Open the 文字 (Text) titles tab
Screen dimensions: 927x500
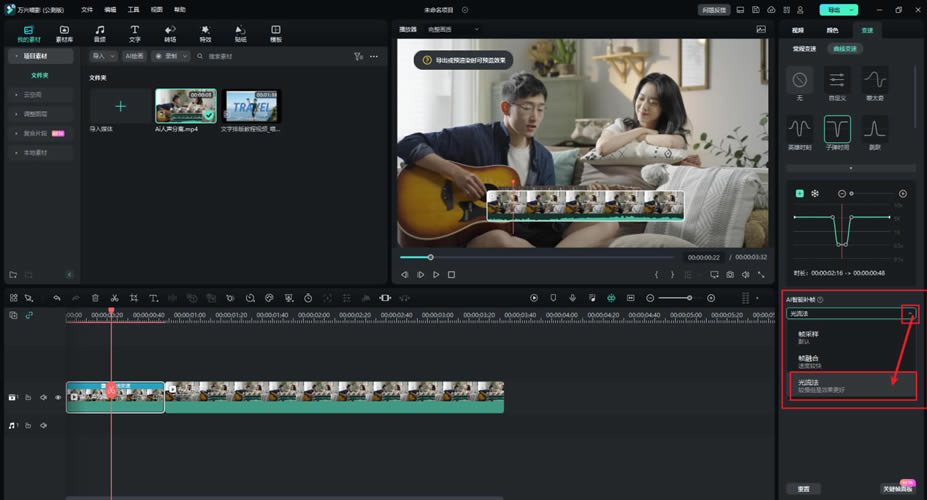point(134,33)
